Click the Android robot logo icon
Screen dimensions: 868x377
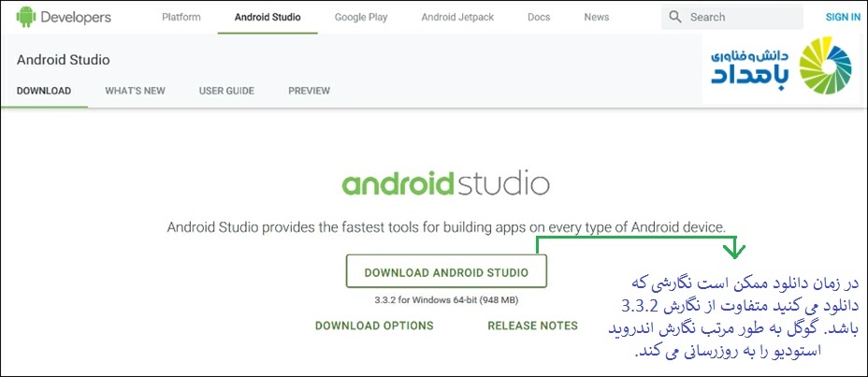click(x=26, y=17)
